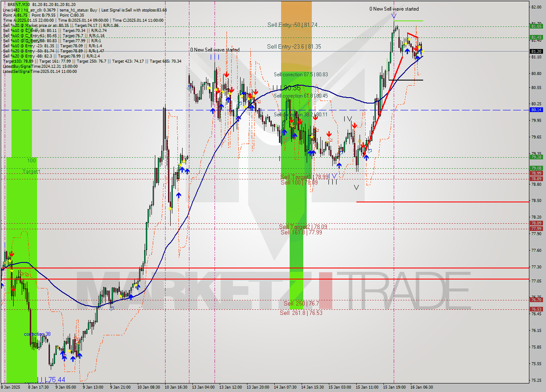Click the '16 Jan 06:30' time label
This screenshot has width=546, height=392.
pos(421,387)
